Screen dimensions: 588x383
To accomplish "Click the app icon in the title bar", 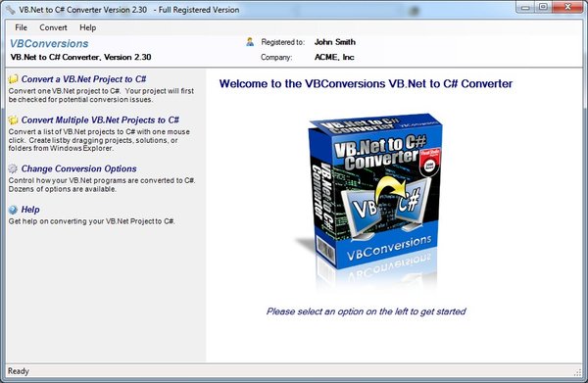I will tap(10, 10).
